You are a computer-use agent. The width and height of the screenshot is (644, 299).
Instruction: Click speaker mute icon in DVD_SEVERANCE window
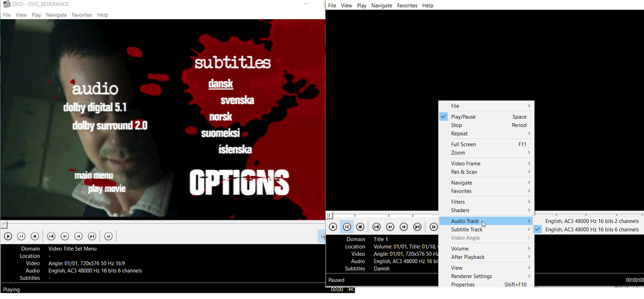322,236
